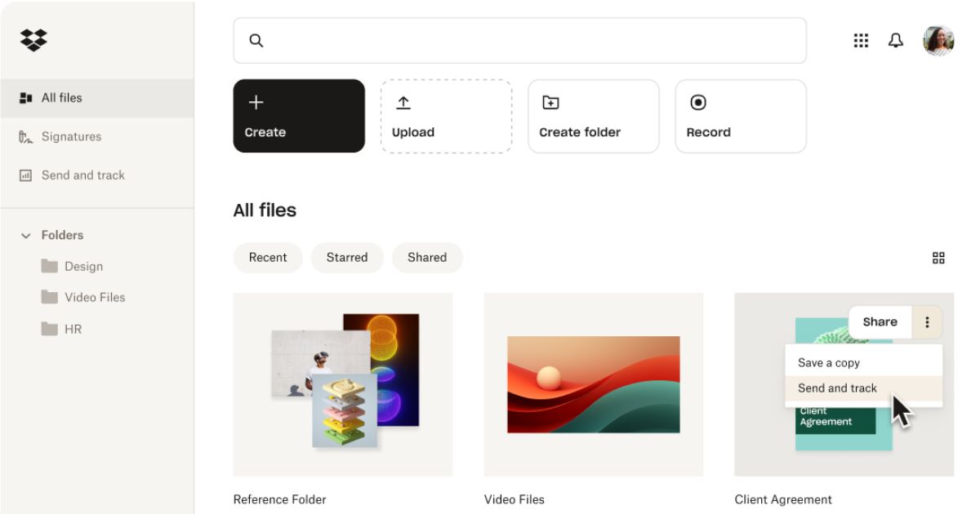Click the Signatures pen icon in sidebar

[x=25, y=137]
